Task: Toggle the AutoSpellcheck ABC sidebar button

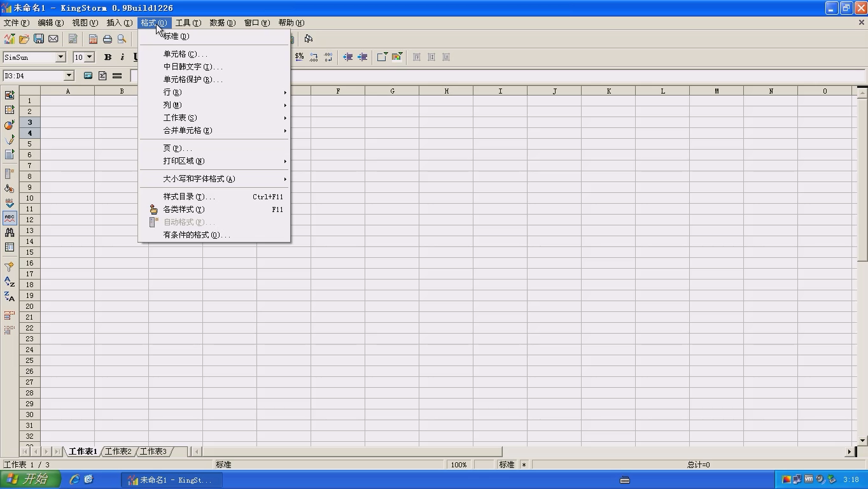Action: tap(10, 218)
